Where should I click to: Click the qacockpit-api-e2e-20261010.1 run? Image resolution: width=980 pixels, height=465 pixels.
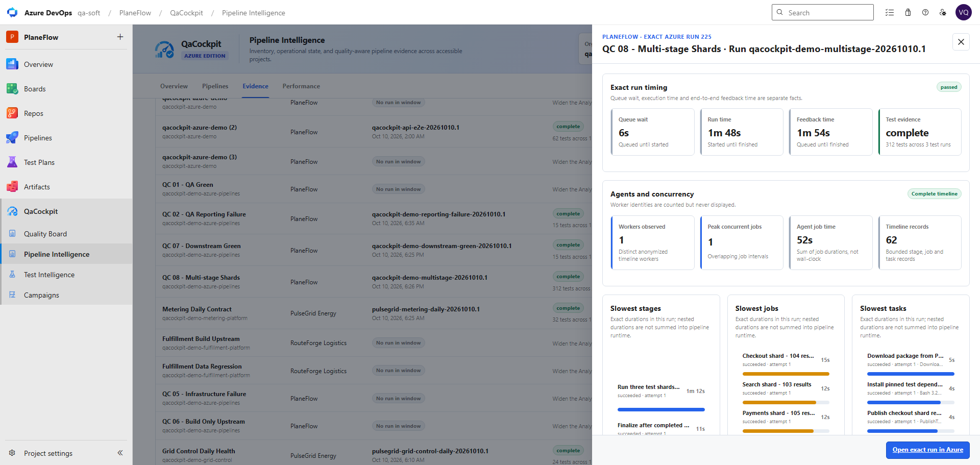point(415,128)
